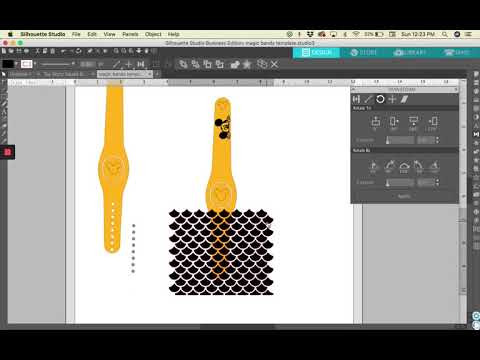Click the Weld shapes icon
Image resolution: width=480 pixels, height=360 pixels.
[x=235, y=64]
